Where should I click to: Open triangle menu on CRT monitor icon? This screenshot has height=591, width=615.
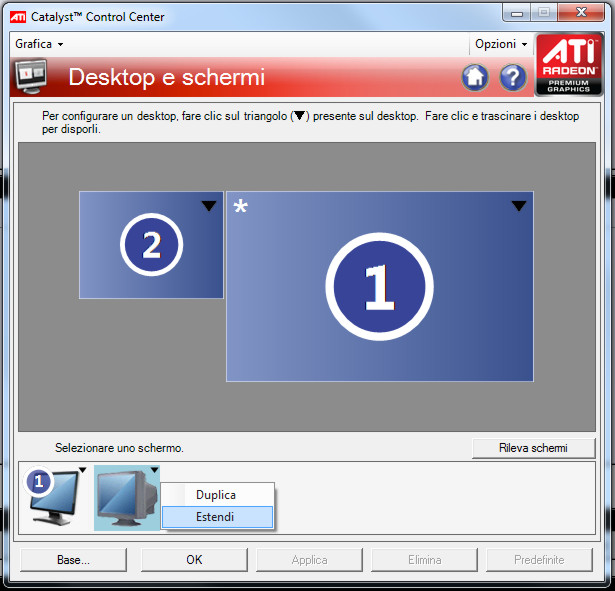155,470
